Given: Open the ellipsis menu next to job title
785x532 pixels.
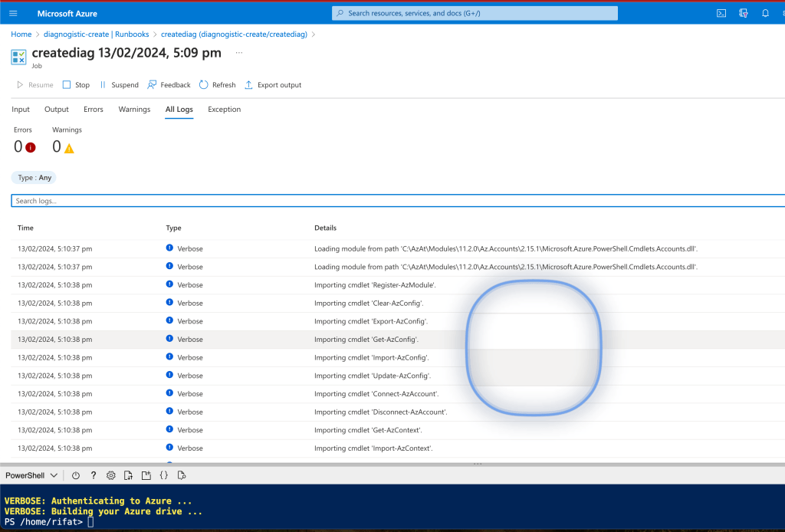Looking at the screenshot, I should (x=239, y=53).
